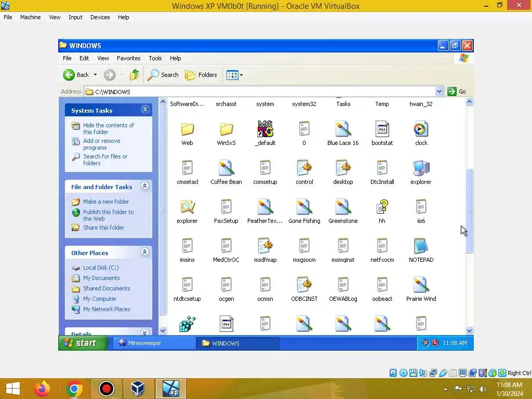
Task: Select the Greenstone bitmap icon
Action: pyautogui.click(x=343, y=207)
